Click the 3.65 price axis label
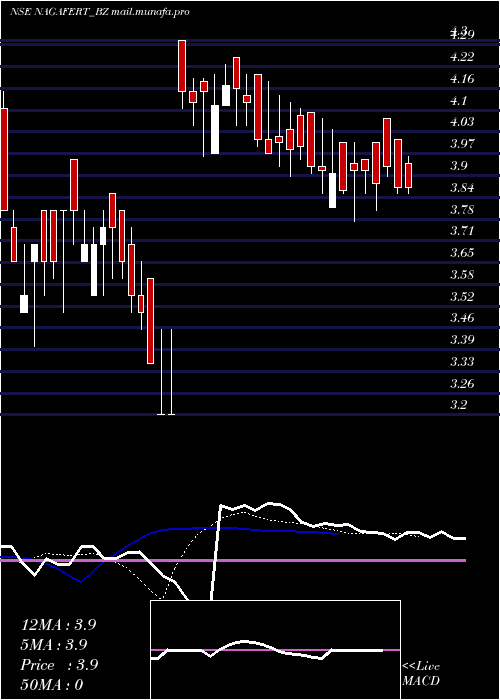 462,253
